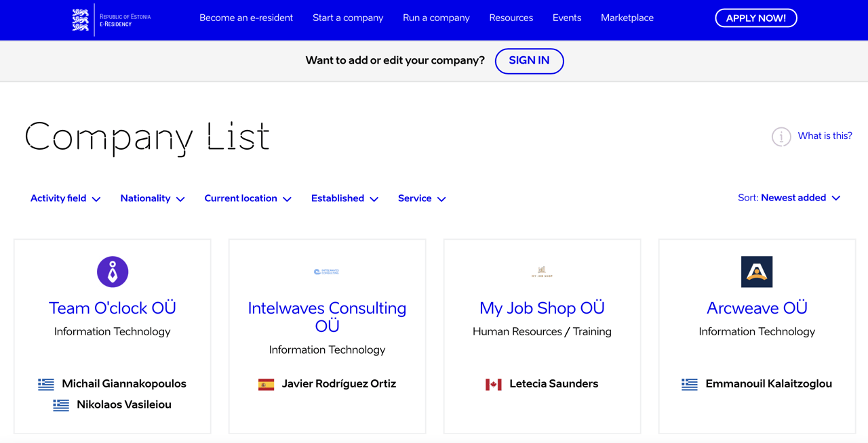The width and height of the screenshot is (868, 443).
Task: Click Spanish flag next to Javier Rodríguez Ortiz
Action: pos(267,384)
